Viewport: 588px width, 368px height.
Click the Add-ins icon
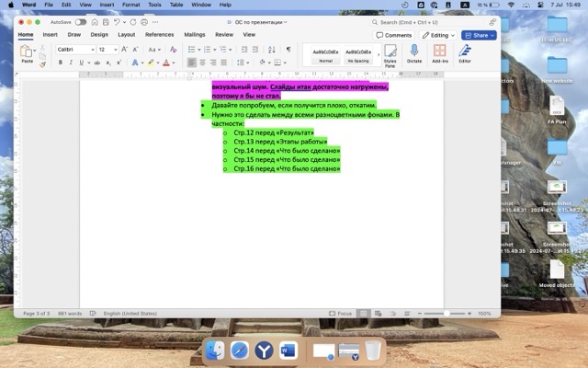point(439,53)
